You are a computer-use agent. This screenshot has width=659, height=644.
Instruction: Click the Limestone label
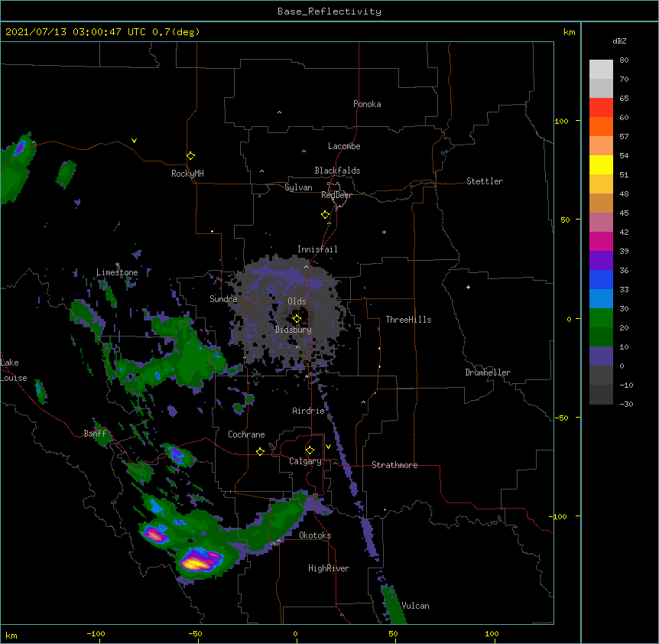click(x=117, y=272)
